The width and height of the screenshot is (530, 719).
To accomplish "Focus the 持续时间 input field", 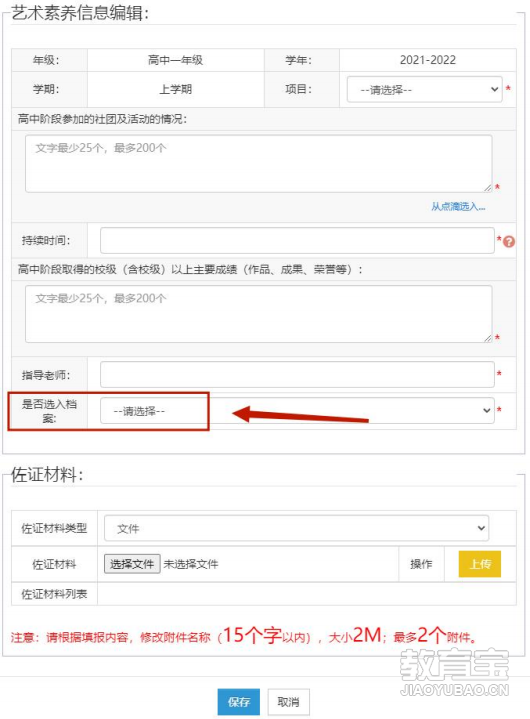I will [297, 240].
